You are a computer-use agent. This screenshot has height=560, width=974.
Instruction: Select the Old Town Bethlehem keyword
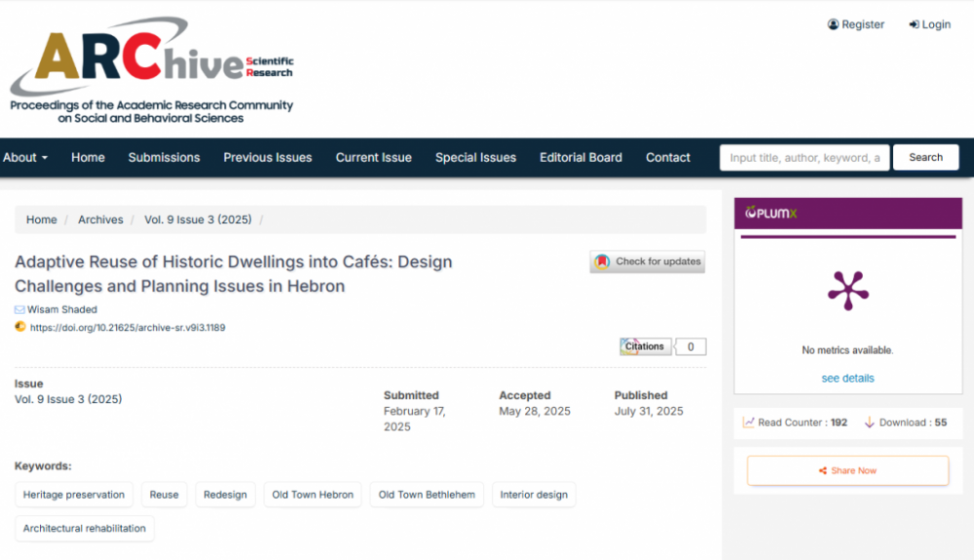point(427,495)
